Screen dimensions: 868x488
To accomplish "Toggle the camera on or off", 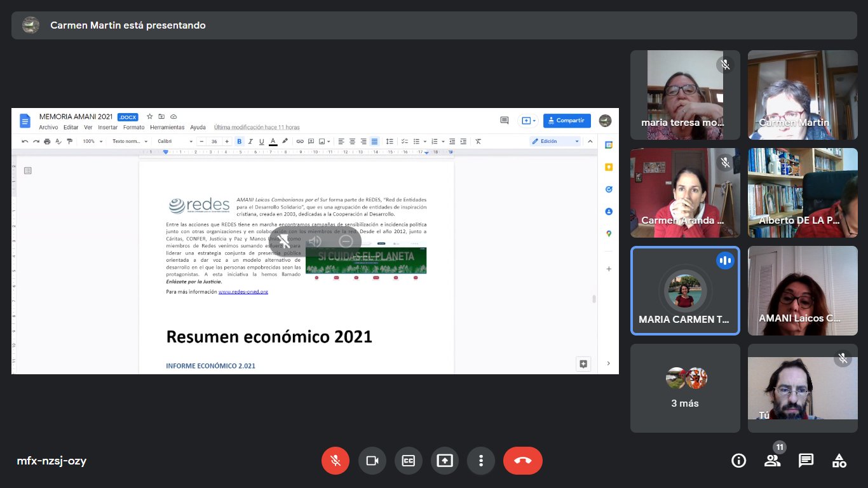I will tap(372, 461).
